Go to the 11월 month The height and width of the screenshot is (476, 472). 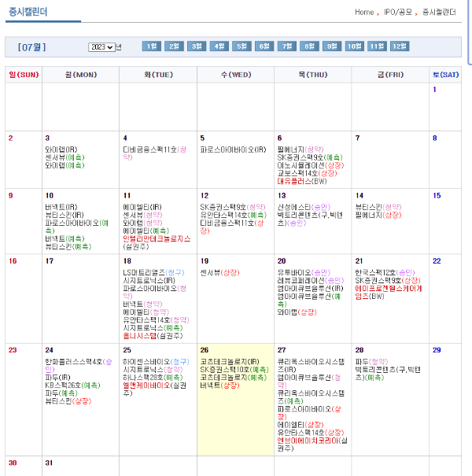pos(377,46)
